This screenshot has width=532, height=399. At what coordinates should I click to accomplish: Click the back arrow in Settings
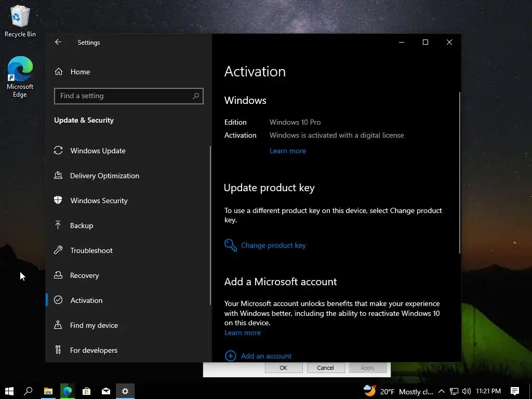(x=58, y=42)
